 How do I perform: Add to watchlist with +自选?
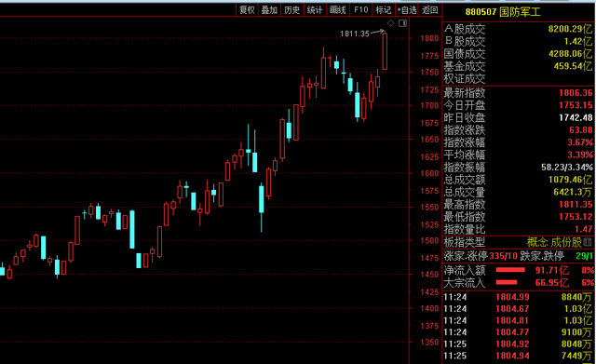407,10
